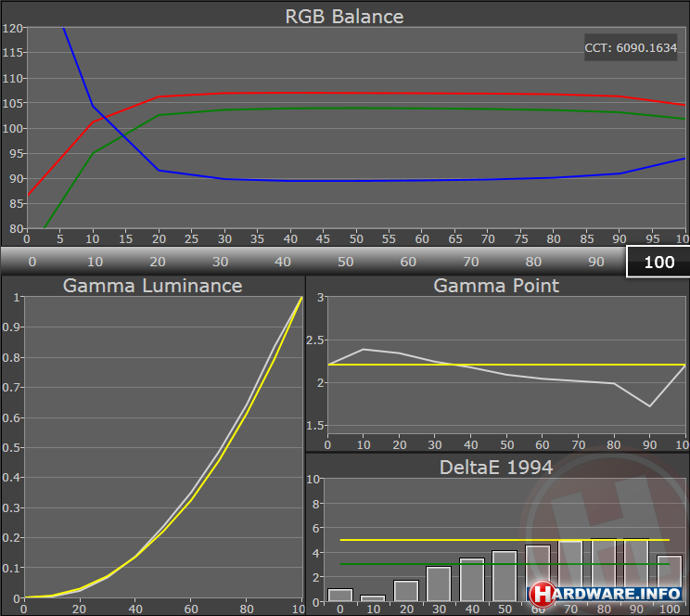The height and width of the screenshot is (616, 690).
Task: Select the highlighted 100 grayscale level tab
Action: point(658,262)
